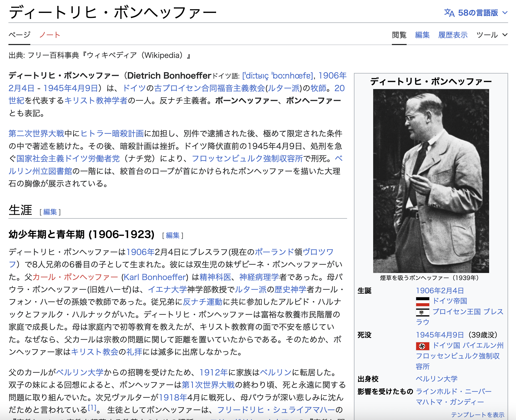
Task: Open the フリードリヒ・シュライアマハー link
Action: point(276,410)
